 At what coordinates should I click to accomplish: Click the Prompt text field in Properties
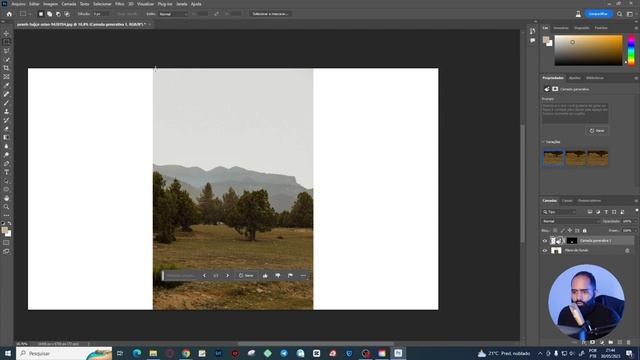click(575, 113)
